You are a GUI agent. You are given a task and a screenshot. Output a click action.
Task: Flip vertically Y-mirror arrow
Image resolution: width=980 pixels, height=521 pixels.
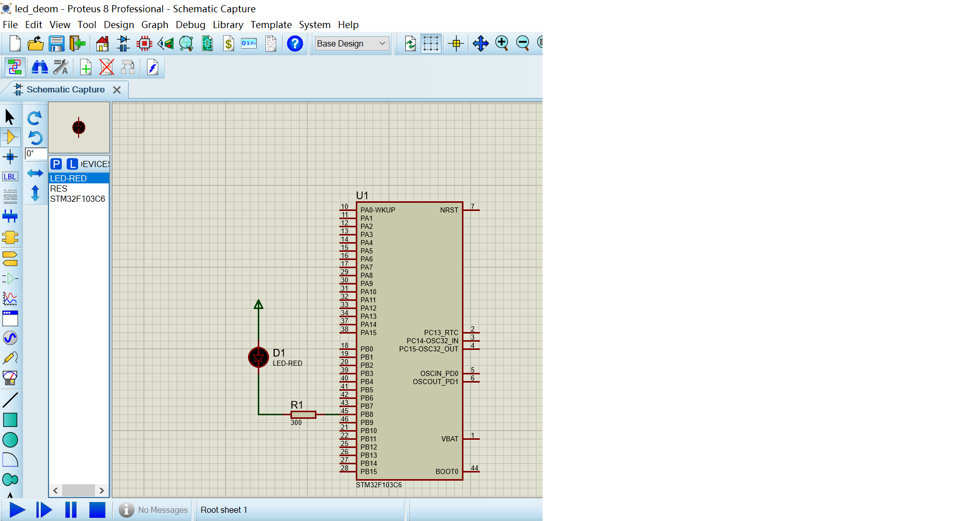coord(35,193)
